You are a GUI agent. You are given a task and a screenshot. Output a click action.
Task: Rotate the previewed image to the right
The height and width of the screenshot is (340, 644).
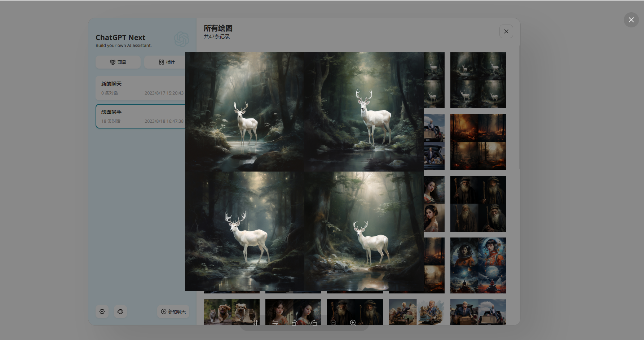[x=314, y=323]
